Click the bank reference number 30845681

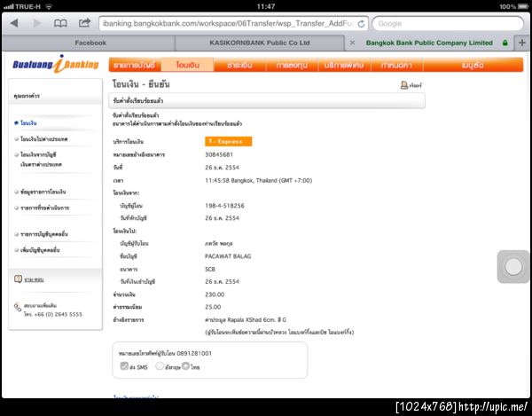coord(219,154)
